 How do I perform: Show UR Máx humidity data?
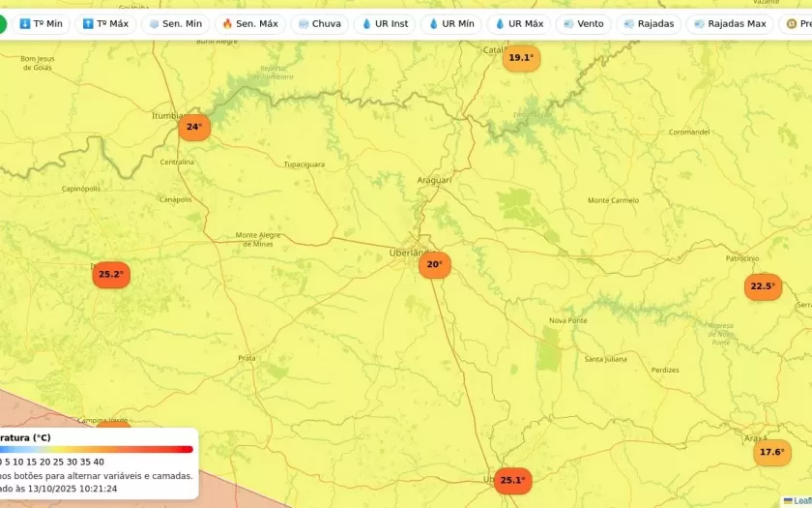[x=518, y=23]
